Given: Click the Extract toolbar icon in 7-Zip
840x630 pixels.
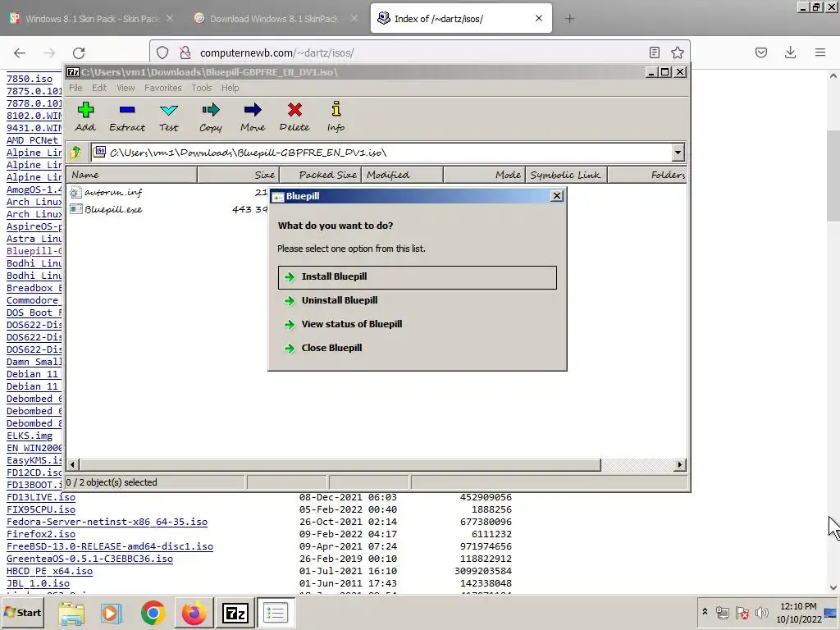Looking at the screenshot, I should tap(127, 111).
